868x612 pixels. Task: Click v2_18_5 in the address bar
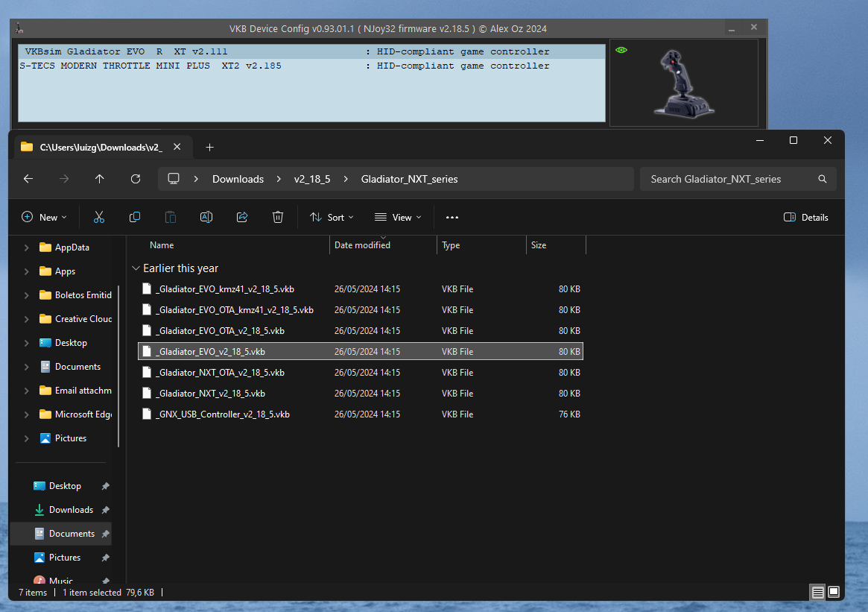coord(312,179)
